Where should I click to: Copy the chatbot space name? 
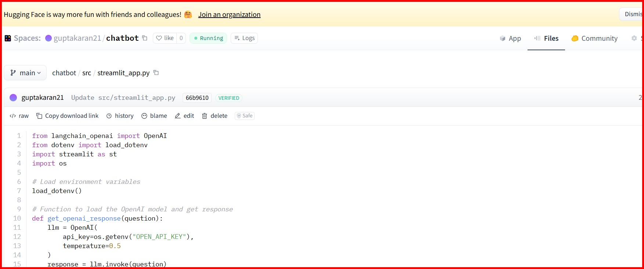pos(145,38)
